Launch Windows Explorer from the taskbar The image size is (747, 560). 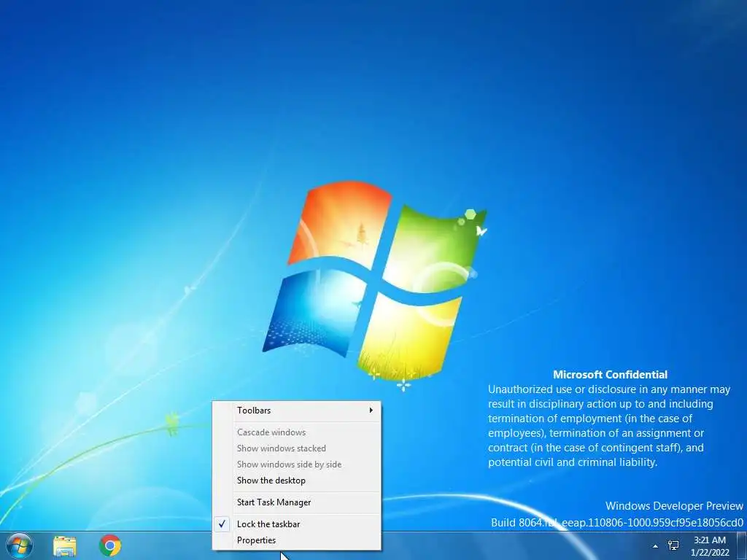[65, 545]
